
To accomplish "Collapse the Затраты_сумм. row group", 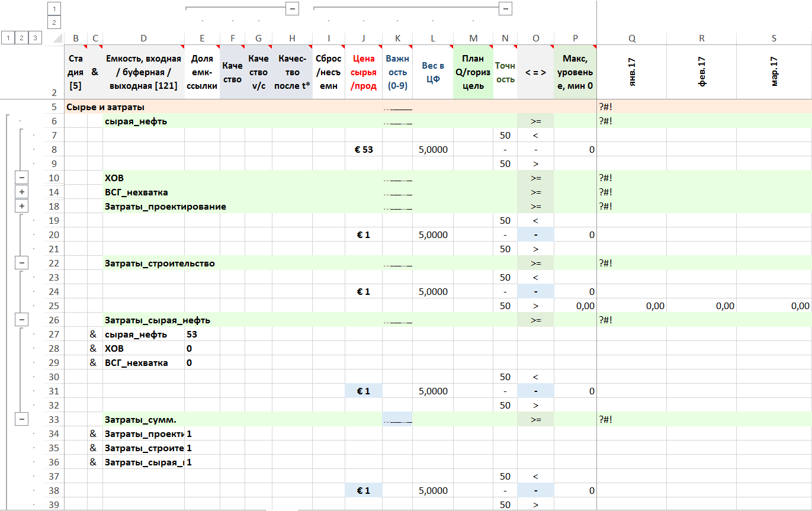I will pos(22,419).
